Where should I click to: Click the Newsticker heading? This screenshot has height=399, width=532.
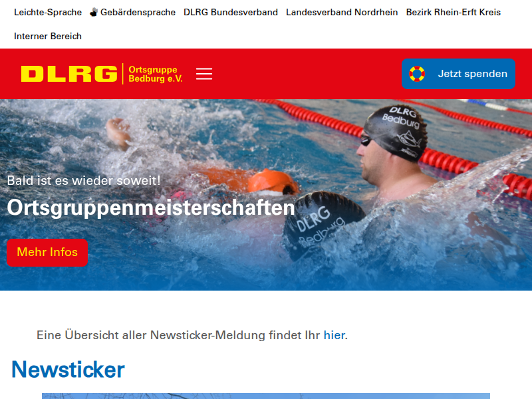(x=68, y=369)
